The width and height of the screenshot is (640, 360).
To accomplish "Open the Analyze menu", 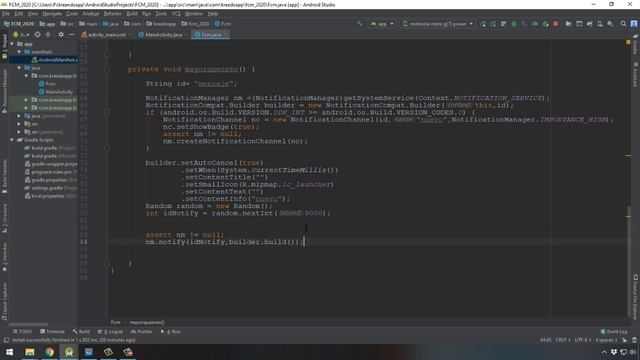I will [x=91, y=14].
